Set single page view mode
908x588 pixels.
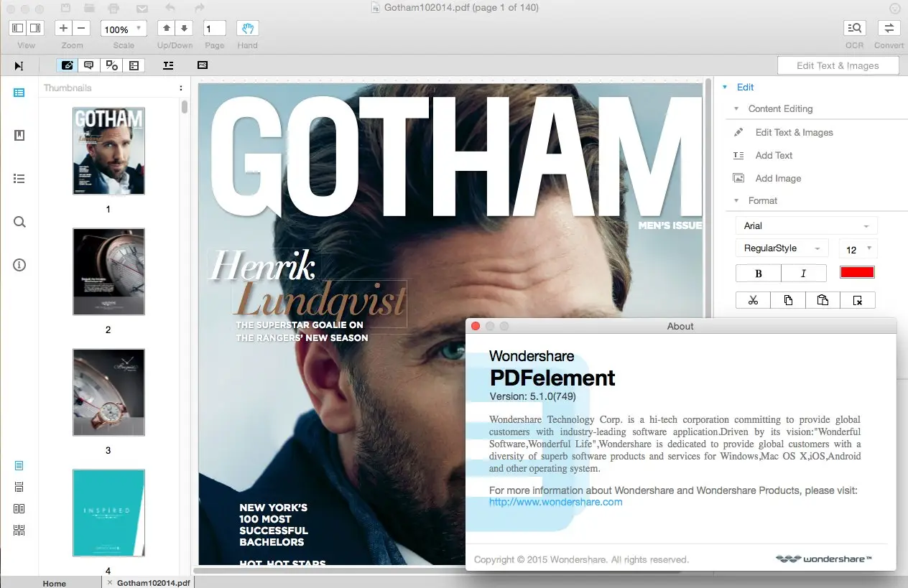[x=19, y=466]
